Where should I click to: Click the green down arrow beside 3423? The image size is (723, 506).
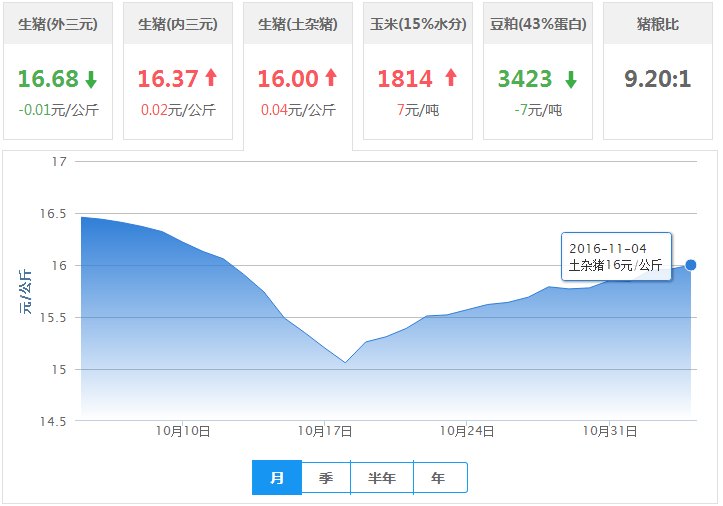[570, 79]
